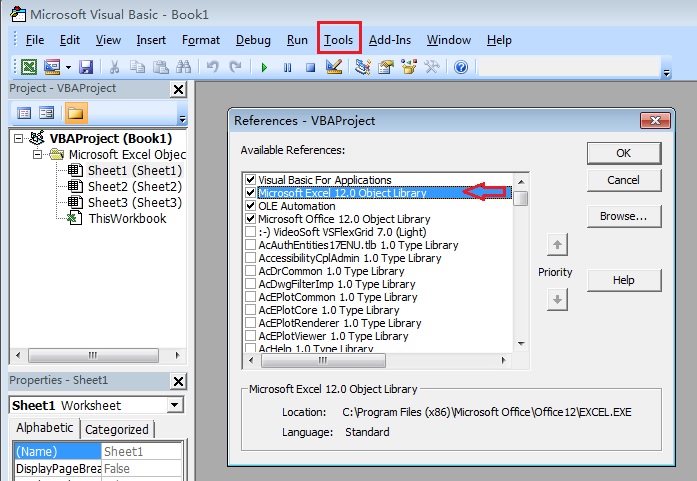Screen dimensions: 697x481
Task: Click Toggle Folders icon in Project panel
Action: tap(76, 113)
